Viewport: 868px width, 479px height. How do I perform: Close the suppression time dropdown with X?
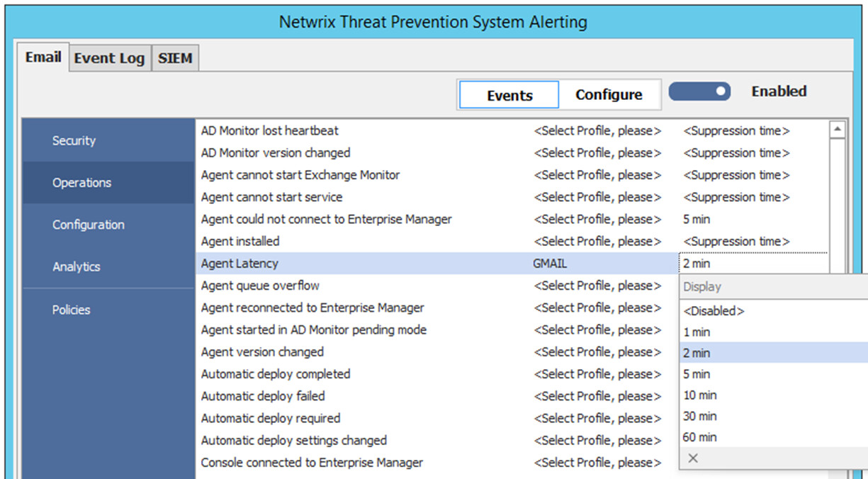[693, 458]
